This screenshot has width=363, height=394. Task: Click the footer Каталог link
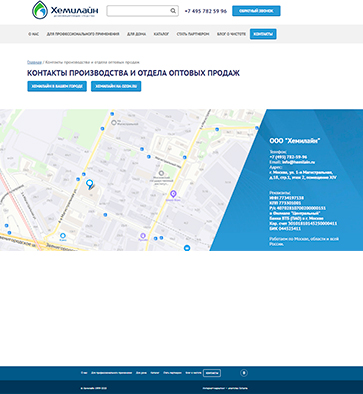click(x=155, y=373)
